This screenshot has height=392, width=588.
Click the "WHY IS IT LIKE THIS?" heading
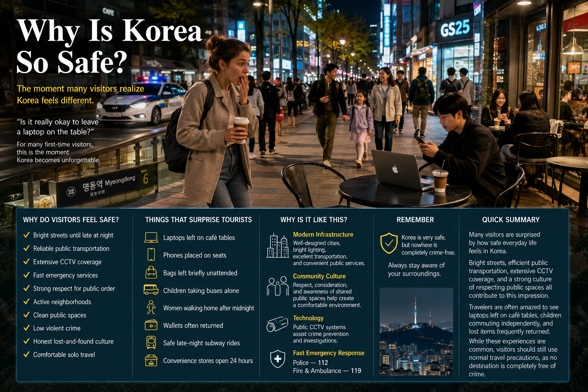[314, 220]
